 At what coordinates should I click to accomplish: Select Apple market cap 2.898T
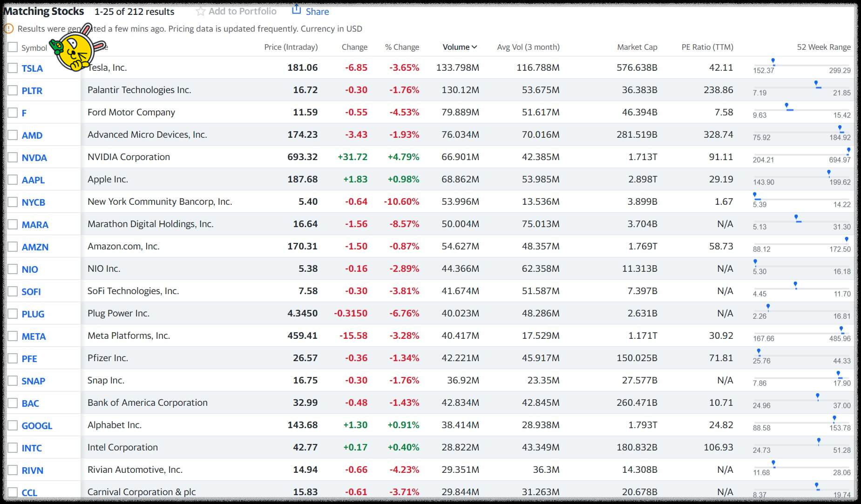click(643, 179)
